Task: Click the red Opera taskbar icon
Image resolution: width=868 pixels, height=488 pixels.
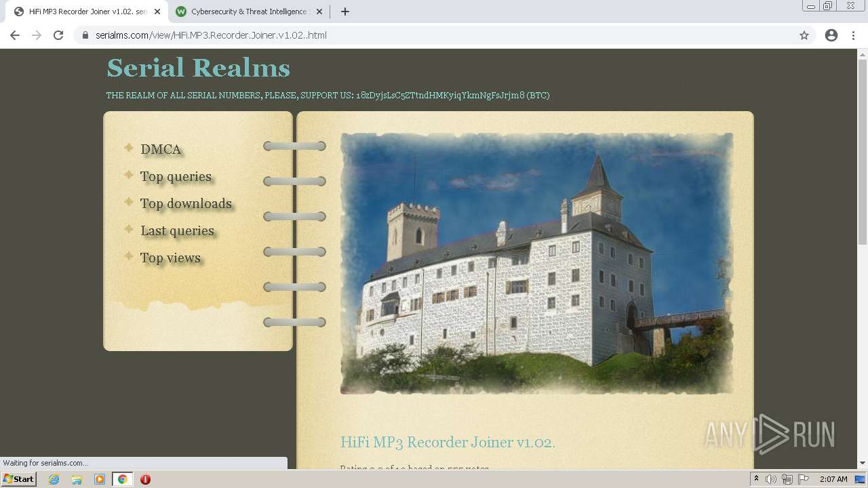Action: [145, 479]
